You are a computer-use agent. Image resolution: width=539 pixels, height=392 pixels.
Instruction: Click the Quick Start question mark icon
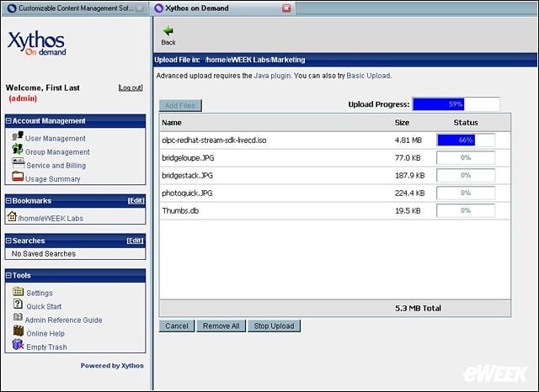[x=18, y=304]
